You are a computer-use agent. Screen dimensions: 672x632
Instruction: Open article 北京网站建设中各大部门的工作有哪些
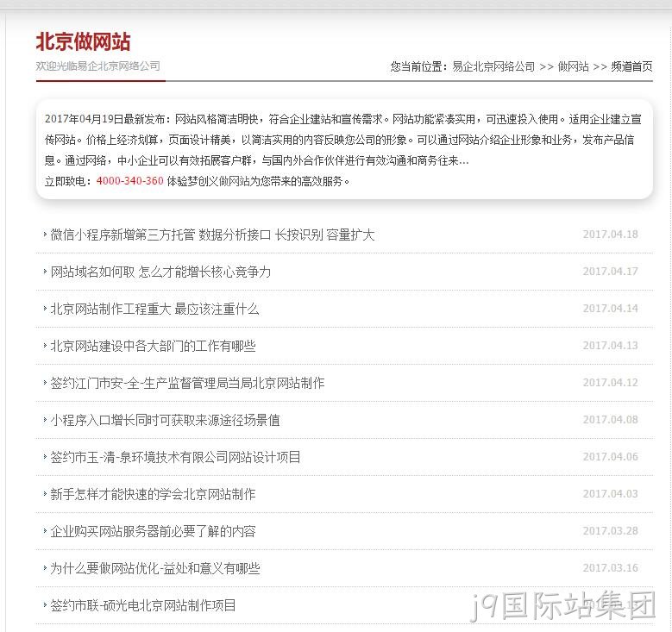click(x=153, y=347)
